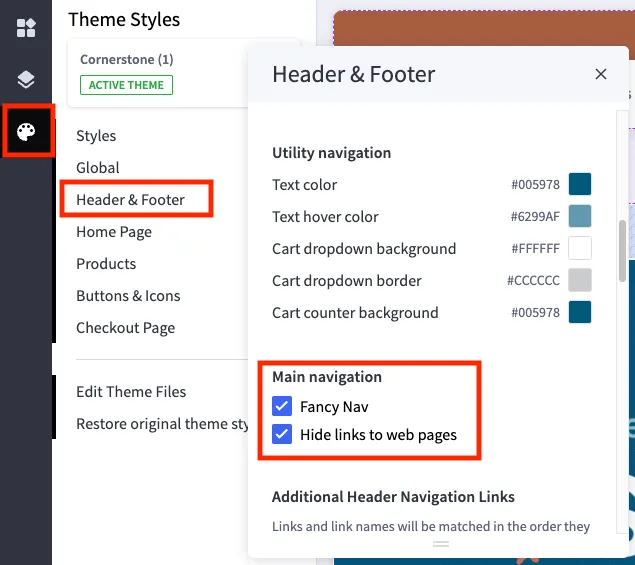Uncheck Hide links to web pages
This screenshot has width=635, height=565.
coord(282,434)
